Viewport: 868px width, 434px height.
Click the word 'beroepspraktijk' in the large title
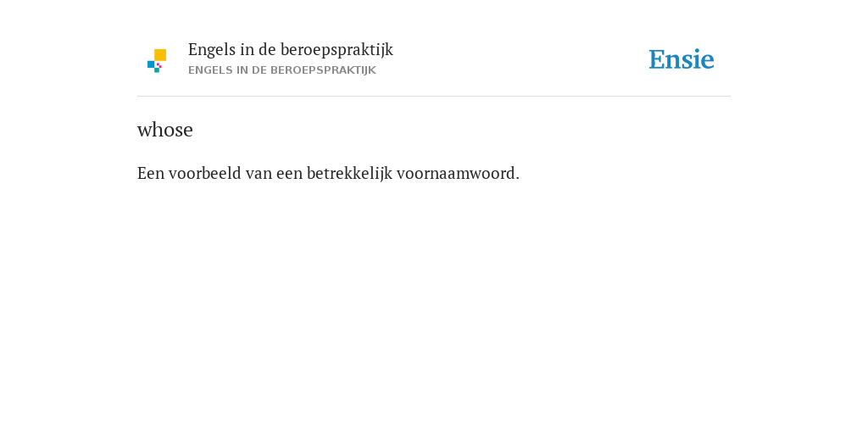click(x=337, y=49)
